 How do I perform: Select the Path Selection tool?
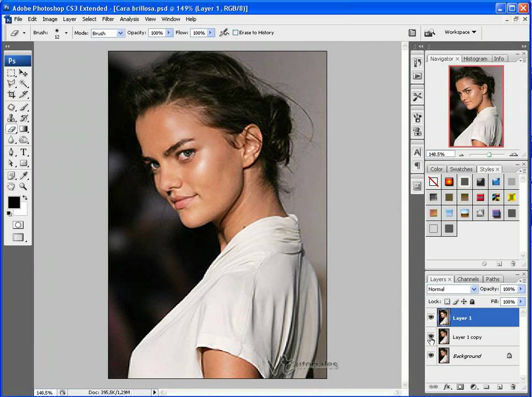click(11, 163)
